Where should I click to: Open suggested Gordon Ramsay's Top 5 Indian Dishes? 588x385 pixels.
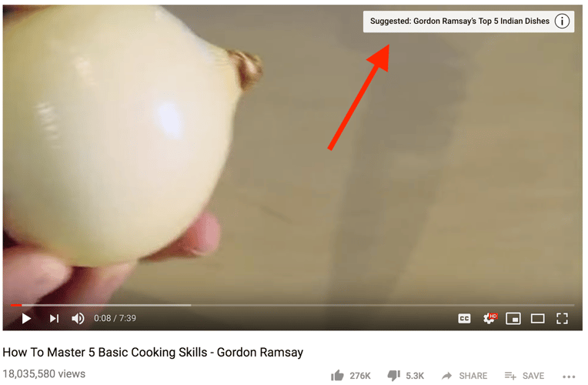point(461,21)
